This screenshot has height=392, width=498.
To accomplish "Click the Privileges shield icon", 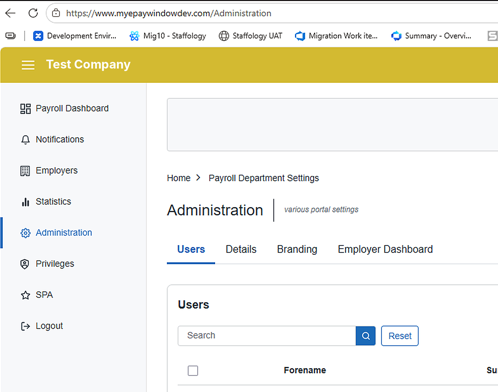I will (25, 264).
